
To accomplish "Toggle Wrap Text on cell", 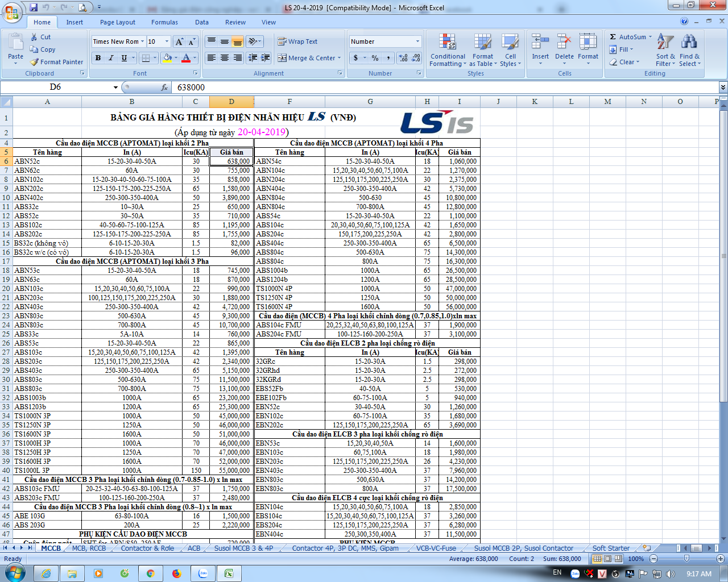I will click(x=297, y=41).
